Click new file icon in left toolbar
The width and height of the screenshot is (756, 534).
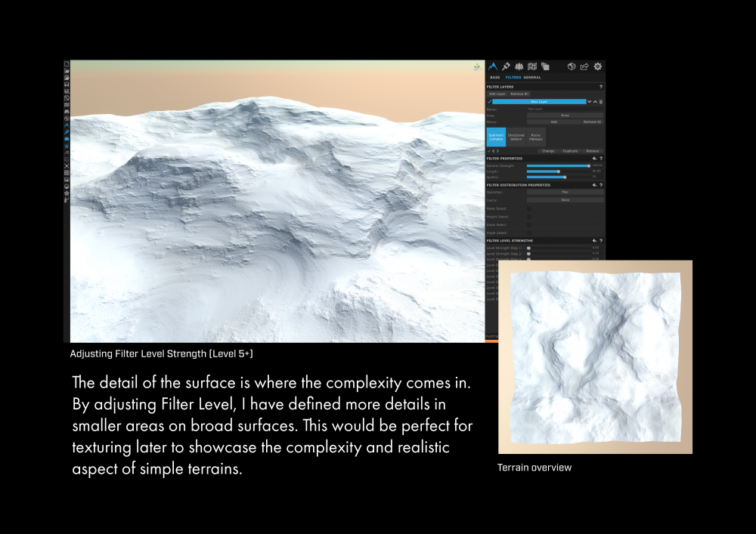tap(67, 64)
